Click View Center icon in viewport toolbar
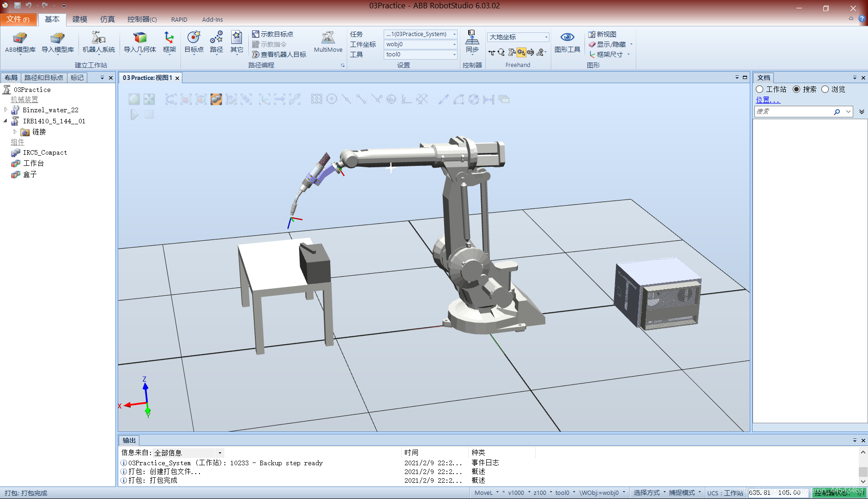 pyautogui.click(x=149, y=99)
